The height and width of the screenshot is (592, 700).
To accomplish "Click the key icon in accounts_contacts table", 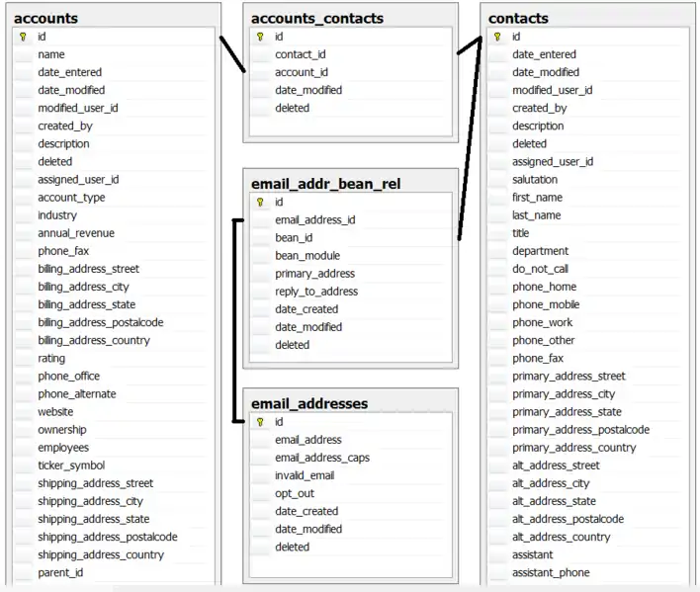I will point(260,37).
